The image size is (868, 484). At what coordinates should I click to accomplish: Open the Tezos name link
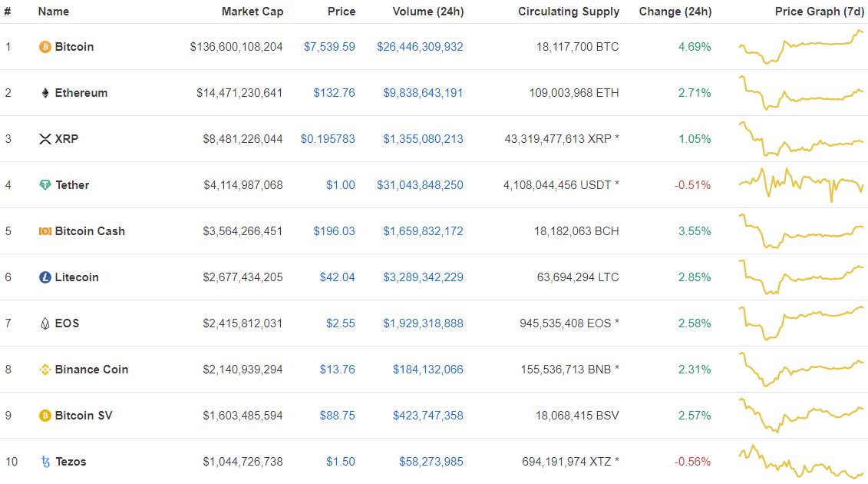point(71,461)
